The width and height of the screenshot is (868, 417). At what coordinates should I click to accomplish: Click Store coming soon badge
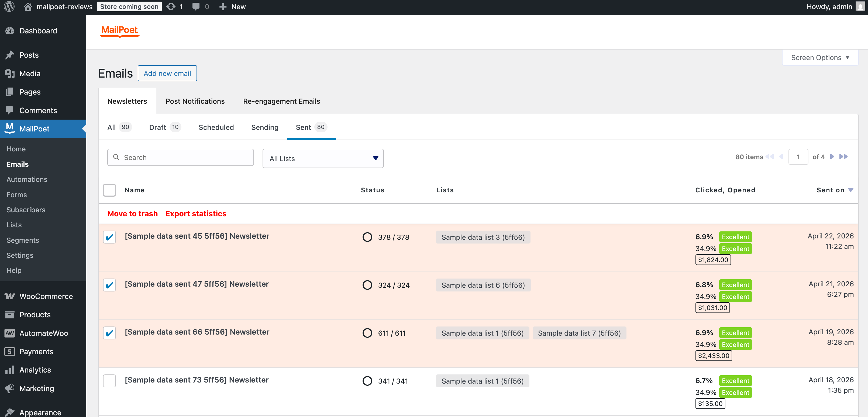coord(129,7)
